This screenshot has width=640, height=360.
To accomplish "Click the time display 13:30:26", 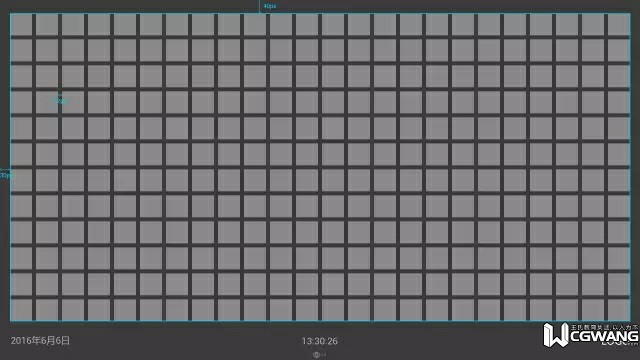I will (x=320, y=341).
